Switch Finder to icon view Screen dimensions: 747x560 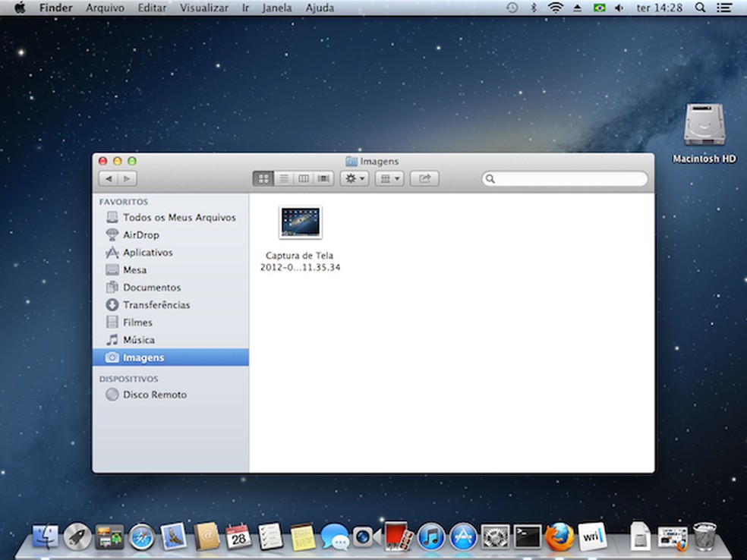(x=263, y=178)
